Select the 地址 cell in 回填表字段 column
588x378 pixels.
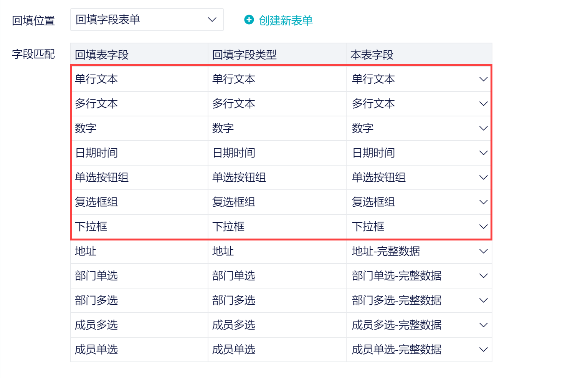86,251
